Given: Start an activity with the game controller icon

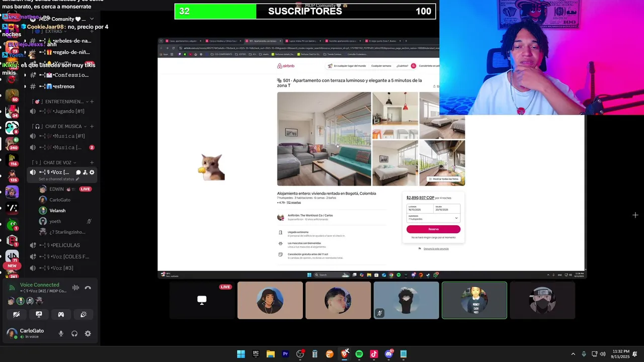Looking at the screenshot, I should click(61, 314).
